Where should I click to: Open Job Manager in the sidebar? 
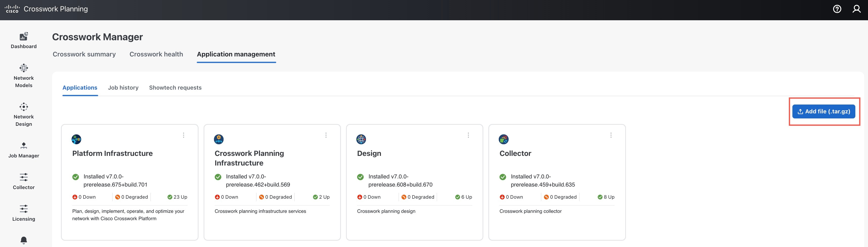(x=24, y=150)
